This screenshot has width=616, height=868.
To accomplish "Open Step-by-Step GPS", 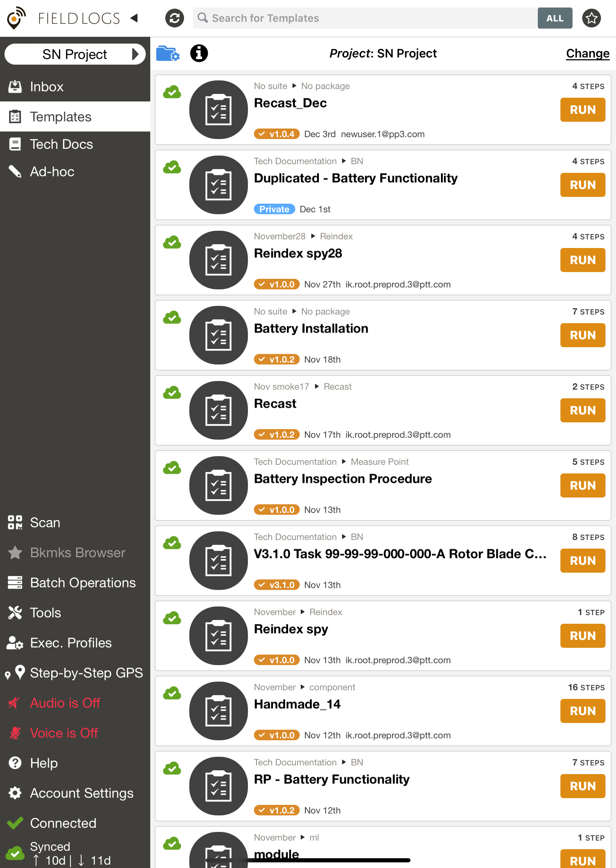I will pyautogui.click(x=86, y=673).
